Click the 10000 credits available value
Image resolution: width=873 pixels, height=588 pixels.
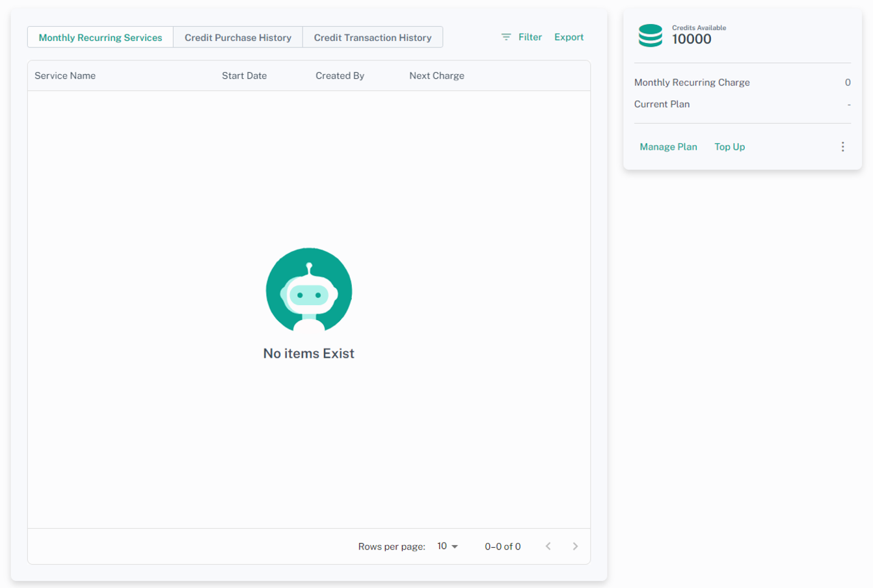pyautogui.click(x=692, y=39)
